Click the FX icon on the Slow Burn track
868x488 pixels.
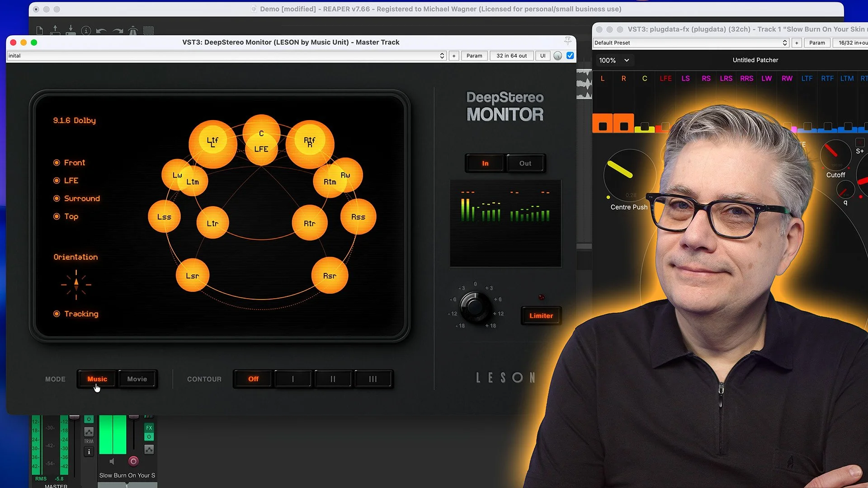(x=149, y=428)
